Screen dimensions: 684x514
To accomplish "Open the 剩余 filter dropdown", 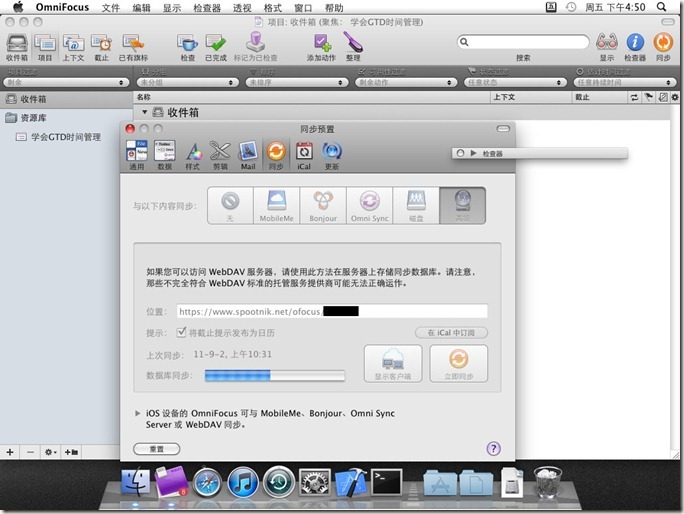I will pos(66,82).
